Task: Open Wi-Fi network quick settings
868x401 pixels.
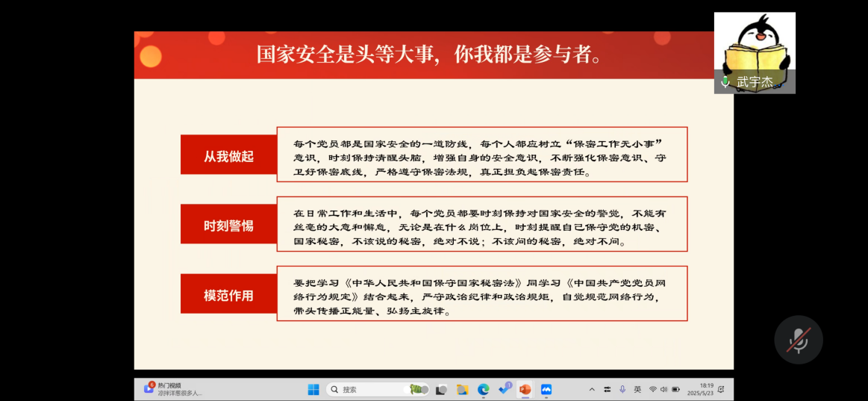Action: [x=653, y=389]
